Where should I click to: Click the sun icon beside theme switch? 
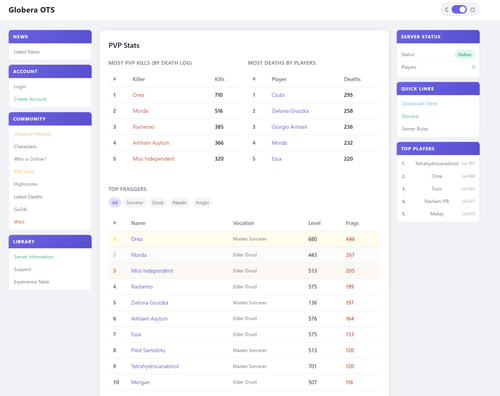coord(472,10)
